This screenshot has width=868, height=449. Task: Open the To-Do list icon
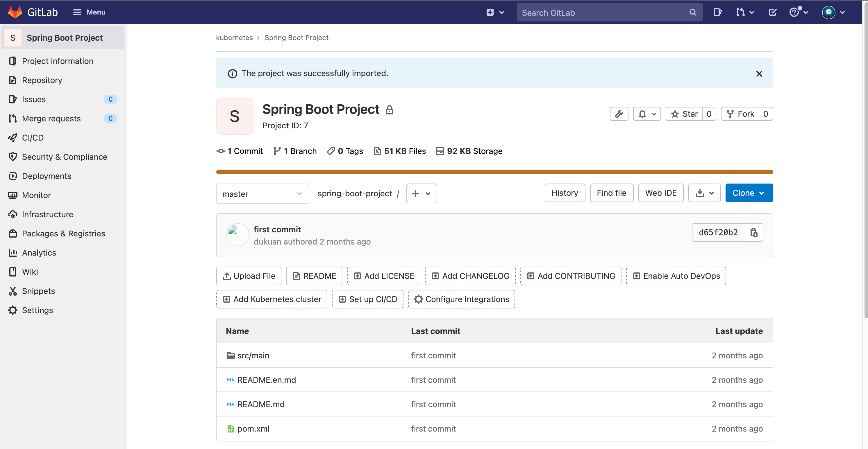773,12
